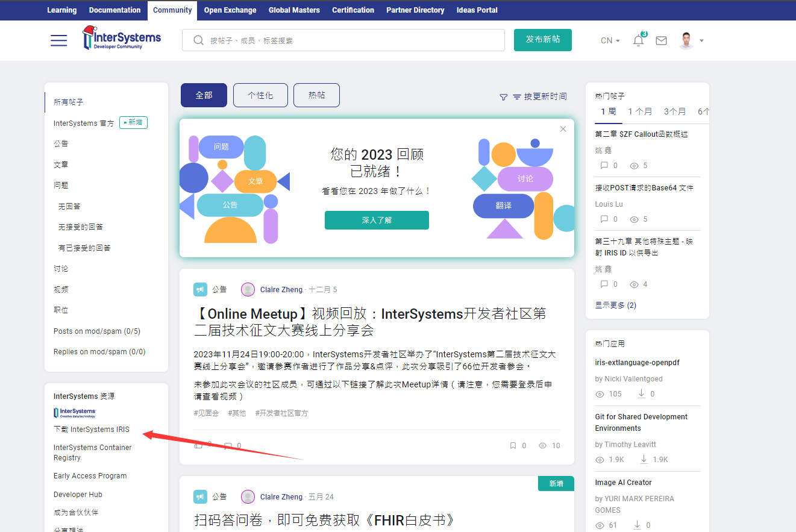Open Certification in the top navigation

tap(353, 10)
